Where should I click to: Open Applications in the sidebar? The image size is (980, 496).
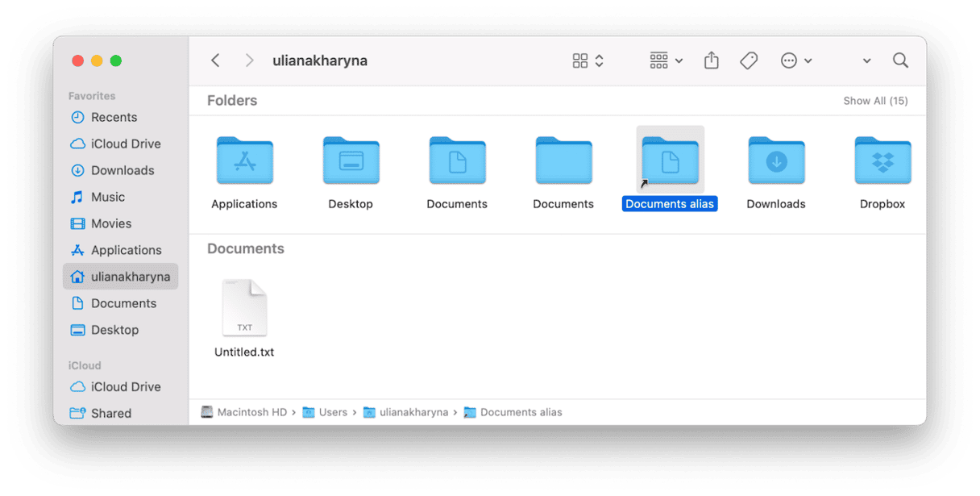pyautogui.click(x=121, y=250)
